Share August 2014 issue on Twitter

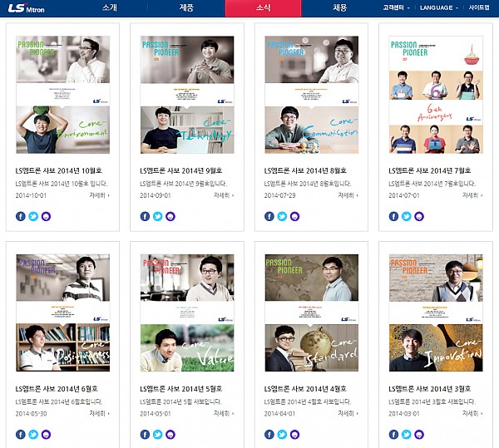282,216
